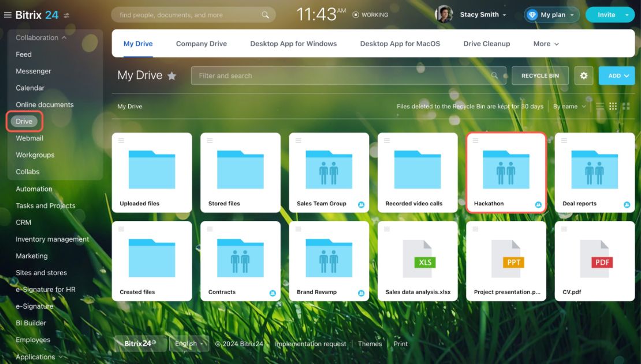Screen dimensions: 641x364
Task: Open drive settings gear icon
Action: click(584, 76)
